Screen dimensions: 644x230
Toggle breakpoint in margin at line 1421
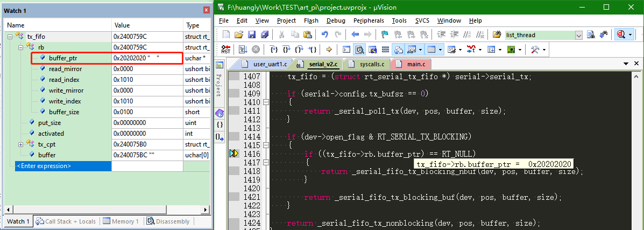(x=233, y=197)
